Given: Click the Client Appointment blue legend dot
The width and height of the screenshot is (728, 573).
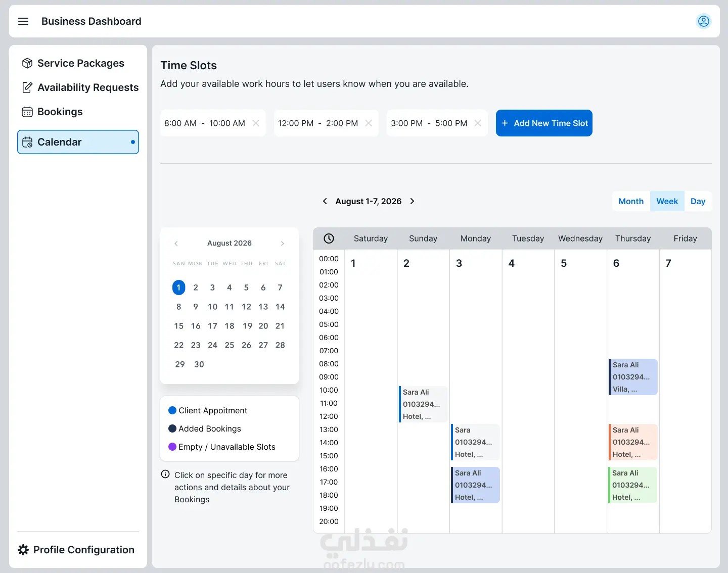Looking at the screenshot, I should click(172, 410).
